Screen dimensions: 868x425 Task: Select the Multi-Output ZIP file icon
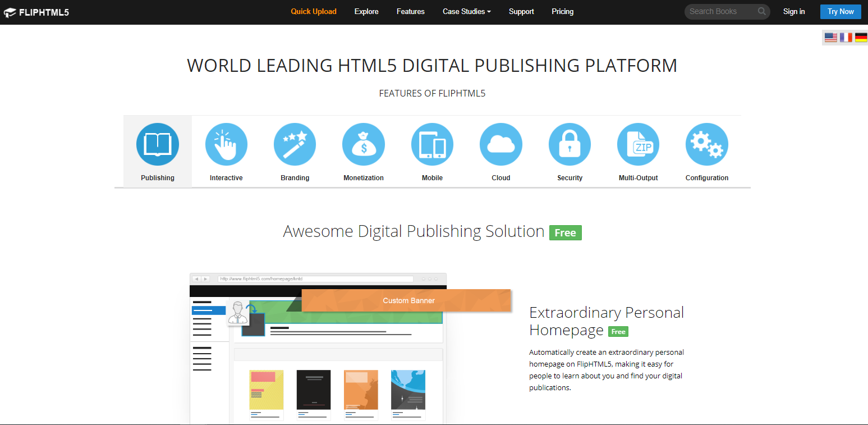[639, 144]
